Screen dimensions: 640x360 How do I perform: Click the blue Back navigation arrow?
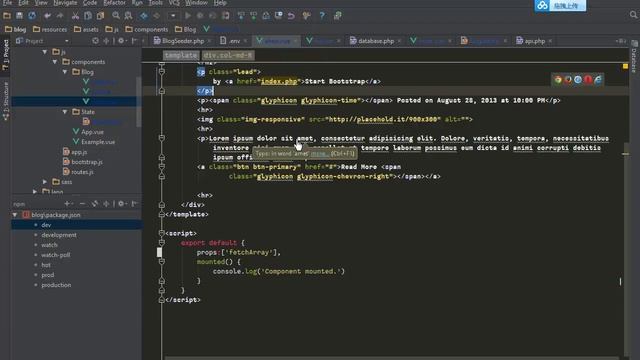(x=144, y=16)
